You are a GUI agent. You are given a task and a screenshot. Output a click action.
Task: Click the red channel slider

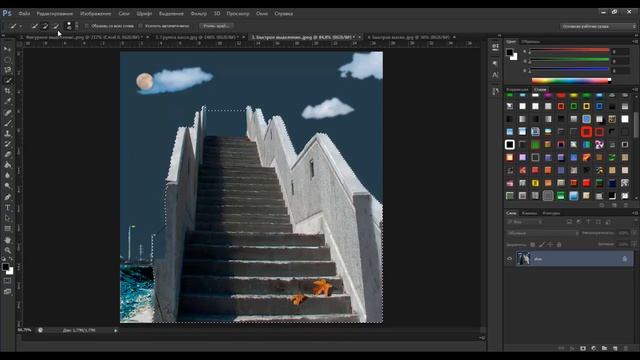569,51
